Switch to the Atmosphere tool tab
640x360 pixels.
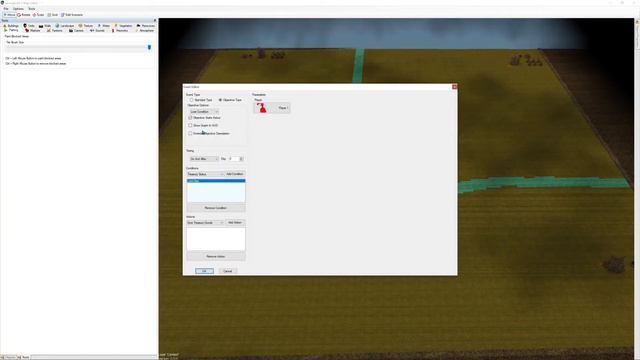(x=144, y=30)
